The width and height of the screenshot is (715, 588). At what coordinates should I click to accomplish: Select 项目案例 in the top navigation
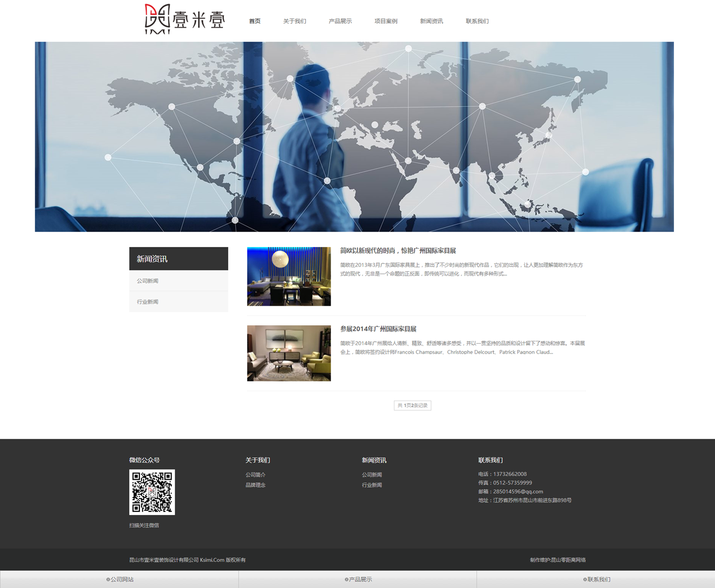(x=386, y=22)
